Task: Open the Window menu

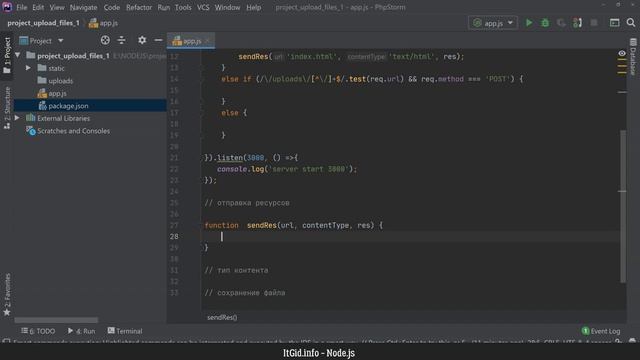Action: 227,7
